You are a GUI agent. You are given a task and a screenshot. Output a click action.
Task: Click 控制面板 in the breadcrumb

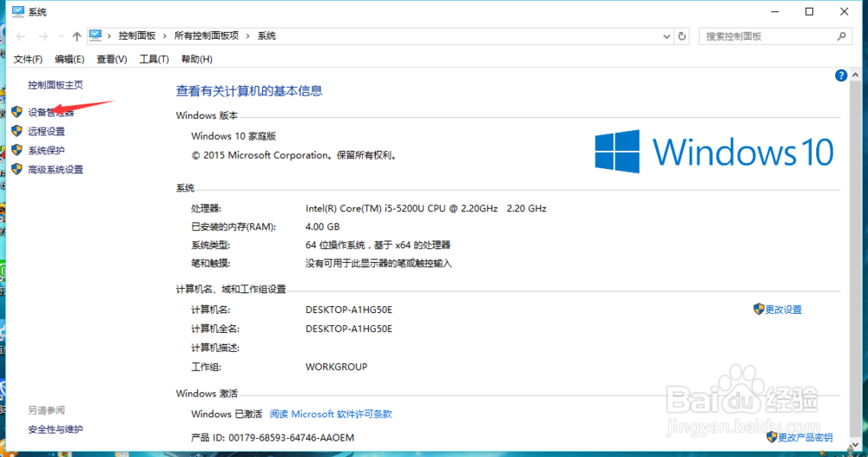click(137, 36)
